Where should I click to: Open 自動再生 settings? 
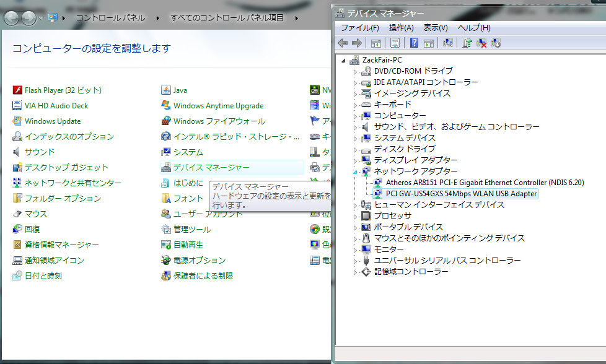[x=182, y=245]
